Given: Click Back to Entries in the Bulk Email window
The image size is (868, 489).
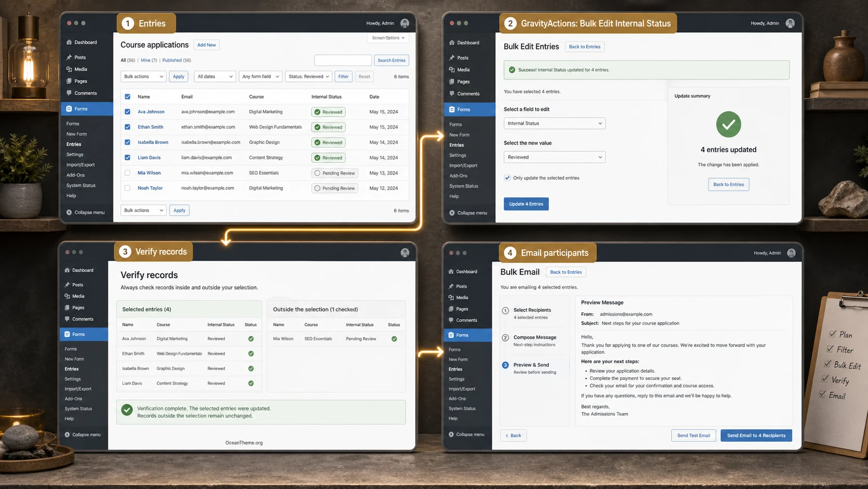Looking at the screenshot, I should click(x=566, y=272).
